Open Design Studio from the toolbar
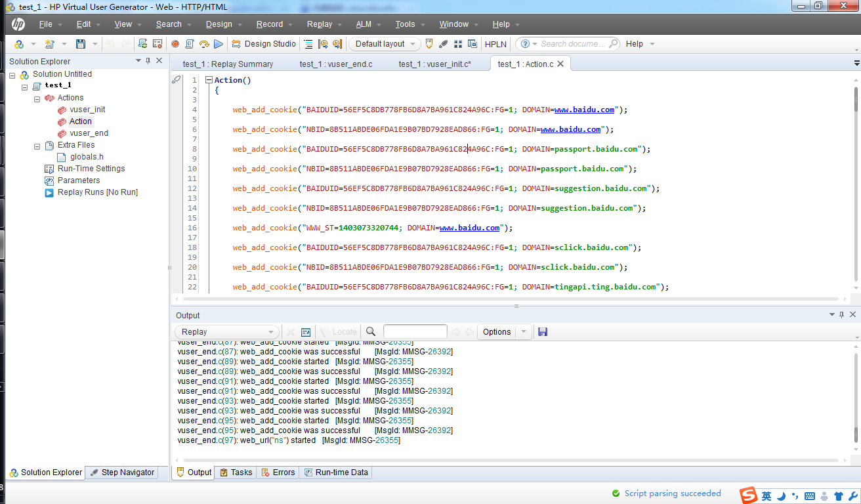The height and width of the screenshot is (504, 861). (264, 44)
